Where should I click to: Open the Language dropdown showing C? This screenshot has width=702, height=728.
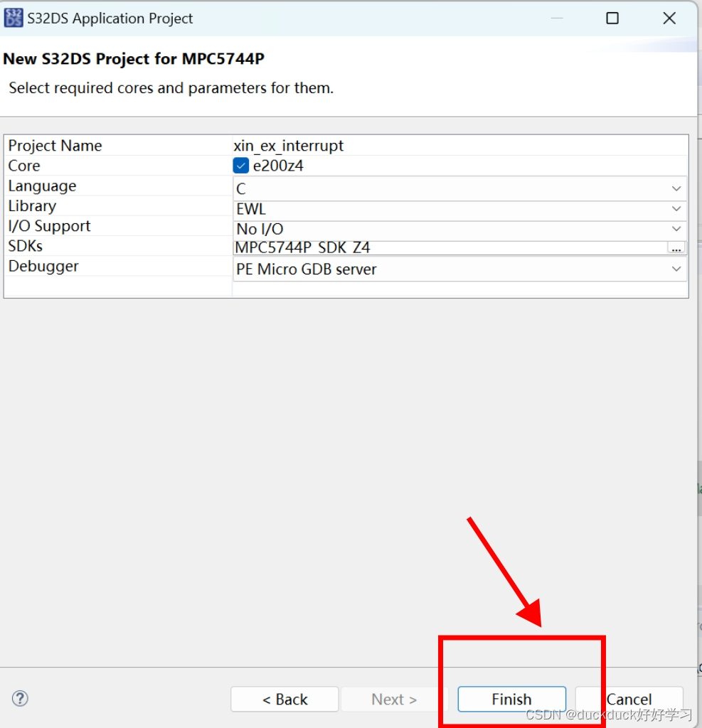pyautogui.click(x=459, y=188)
